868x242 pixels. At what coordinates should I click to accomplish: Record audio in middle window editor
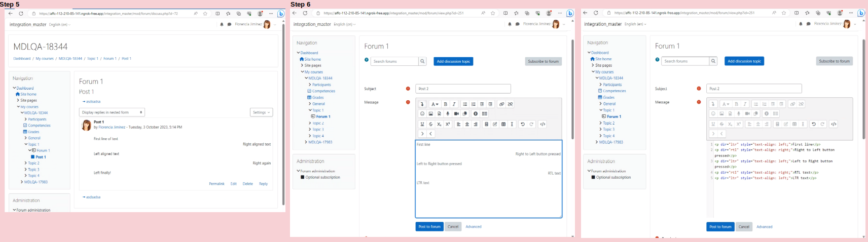[x=448, y=113]
